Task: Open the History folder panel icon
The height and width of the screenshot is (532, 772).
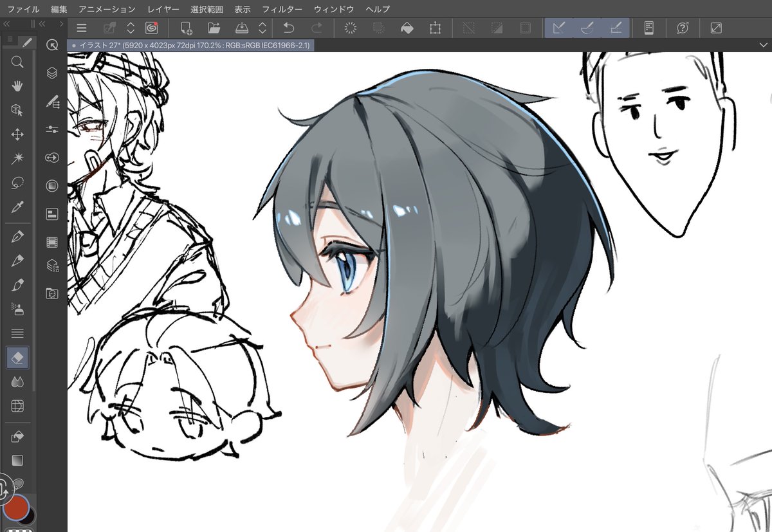Action: (52, 293)
